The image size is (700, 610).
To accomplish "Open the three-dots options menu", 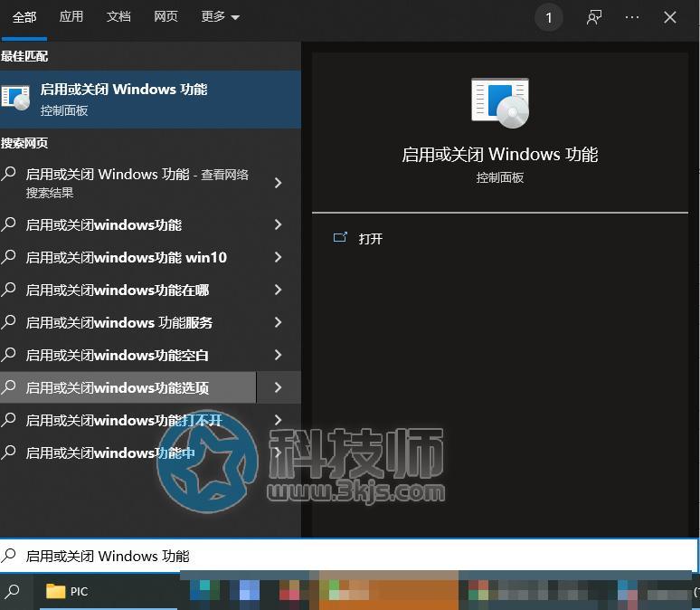I will tap(631, 17).
